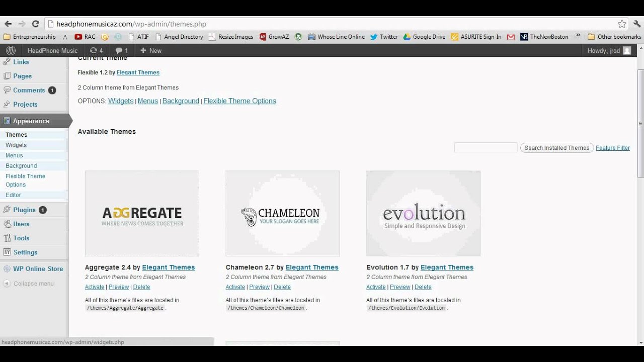Screen dimensions: 644x362
Task: Preview the Chameleon theme
Action: point(259,287)
